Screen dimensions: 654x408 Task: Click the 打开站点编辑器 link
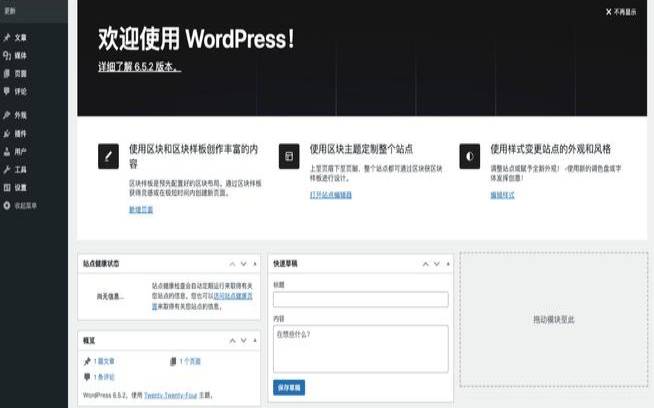pyautogui.click(x=331, y=195)
